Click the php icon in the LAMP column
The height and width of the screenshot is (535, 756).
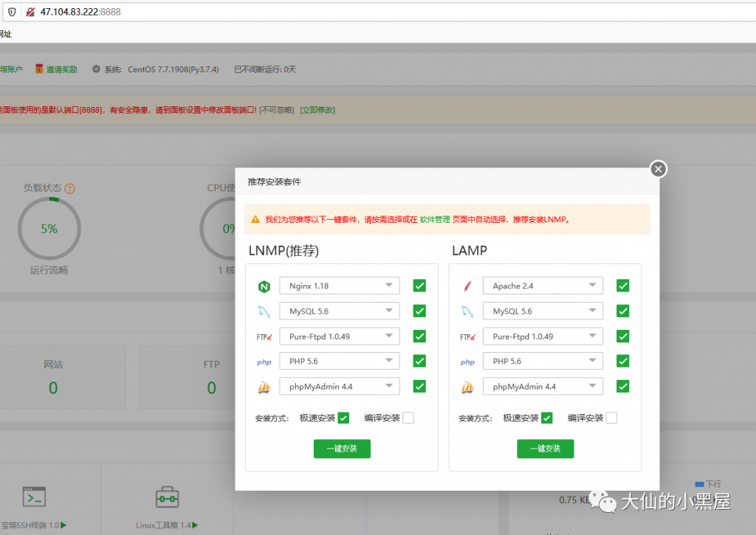(467, 361)
